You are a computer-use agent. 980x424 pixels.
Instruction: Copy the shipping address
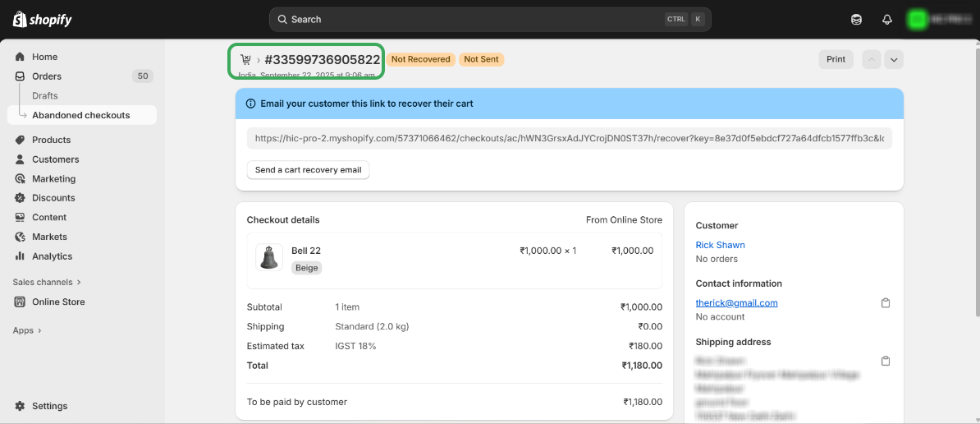(886, 362)
